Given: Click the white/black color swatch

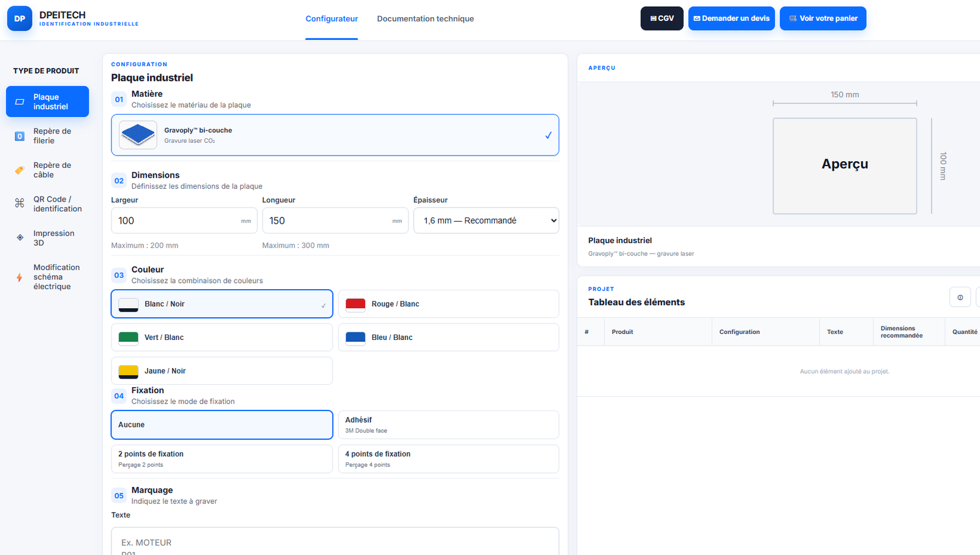Looking at the screenshot, I should tap(128, 304).
